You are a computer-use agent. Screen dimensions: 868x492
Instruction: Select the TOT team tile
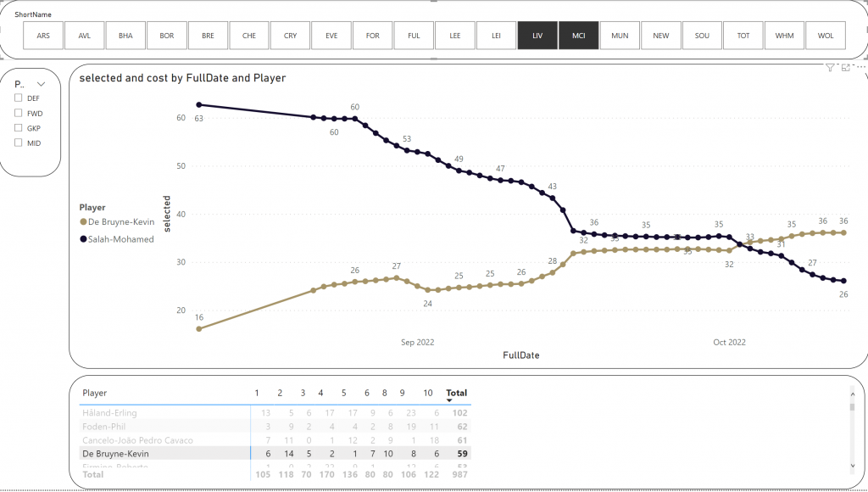(743, 36)
